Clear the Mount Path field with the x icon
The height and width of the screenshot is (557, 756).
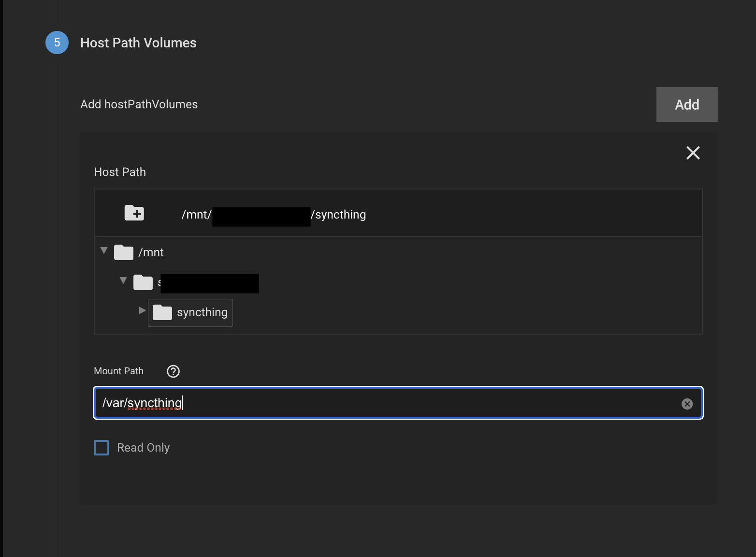pyautogui.click(x=687, y=404)
